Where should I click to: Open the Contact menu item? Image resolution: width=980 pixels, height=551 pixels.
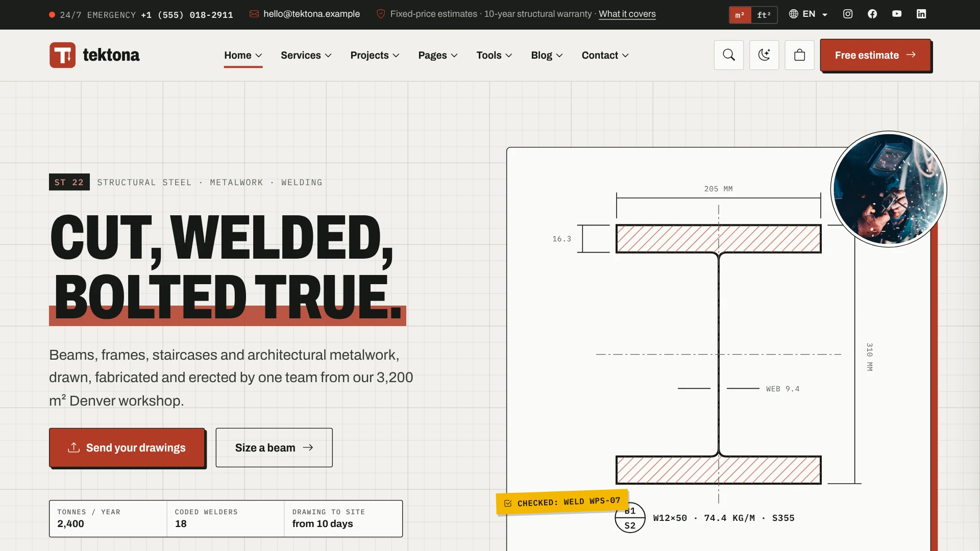tap(605, 55)
